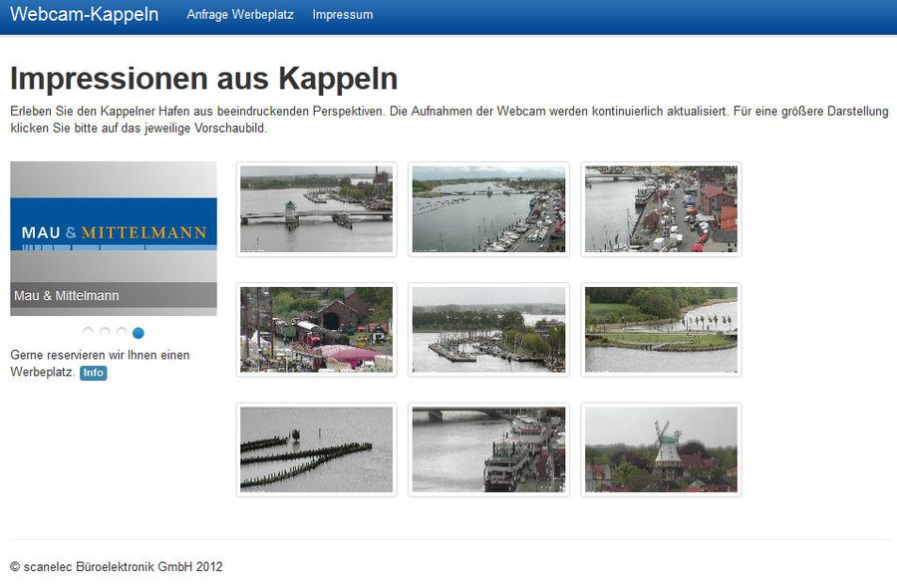View thumbnail of harbor street with parked cars
The width and height of the screenshot is (897, 588).
point(661,209)
